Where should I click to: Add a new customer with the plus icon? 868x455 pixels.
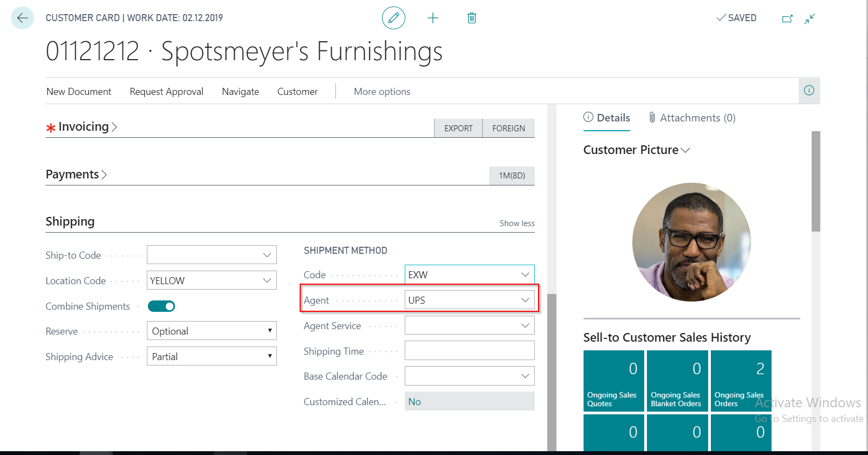pyautogui.click(x=432, y=18)
